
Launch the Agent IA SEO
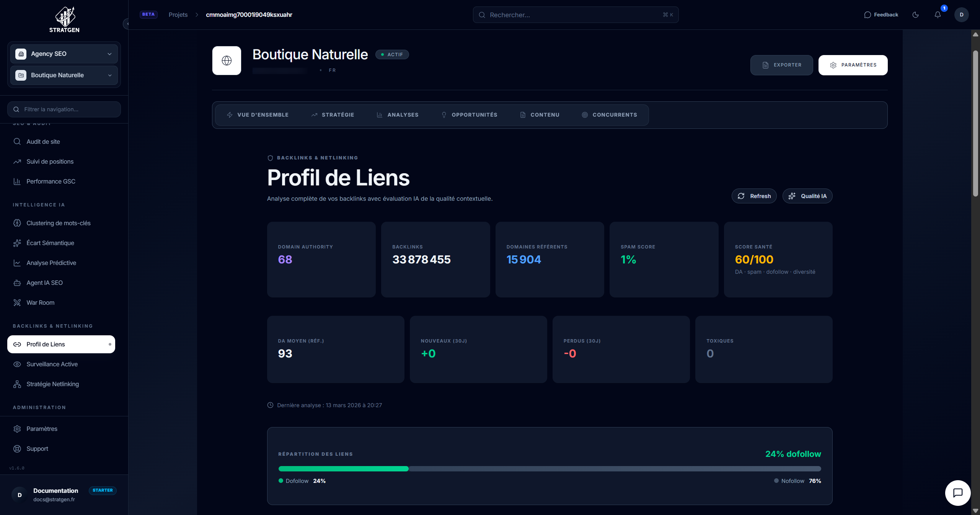pos(44,283)
